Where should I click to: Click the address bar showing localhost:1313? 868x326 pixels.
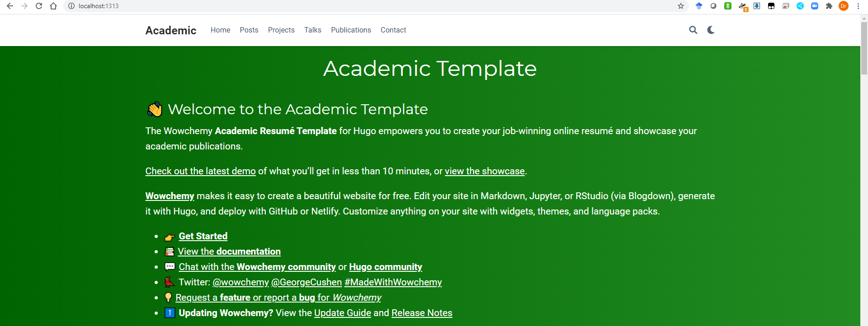(x=375, y=6)
